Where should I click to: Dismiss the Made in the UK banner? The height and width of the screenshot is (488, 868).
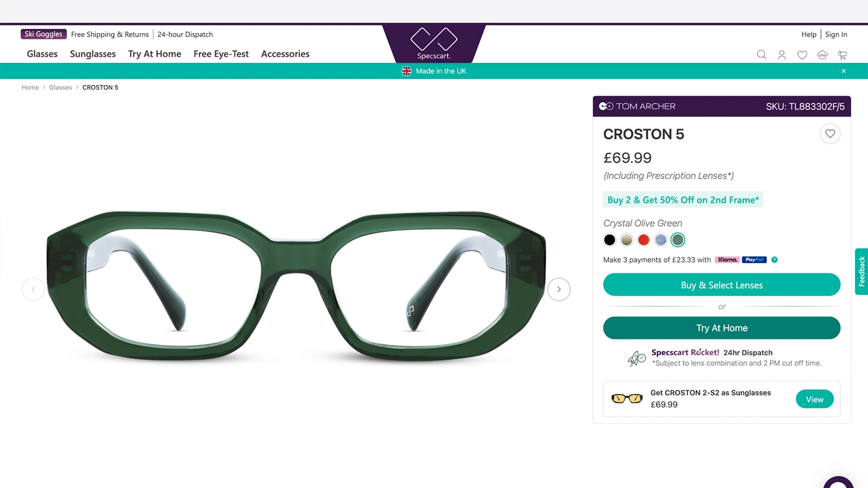click(x=844, y=71)
